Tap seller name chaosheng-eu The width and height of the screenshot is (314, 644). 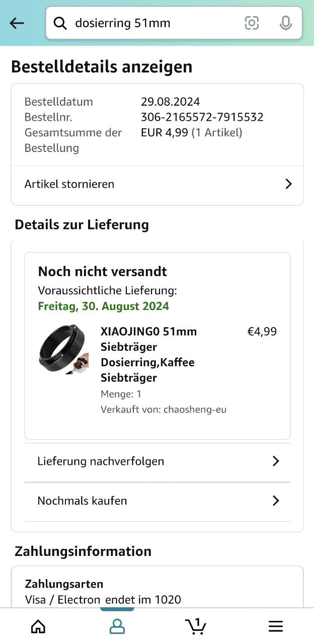[x=195, y=410]
